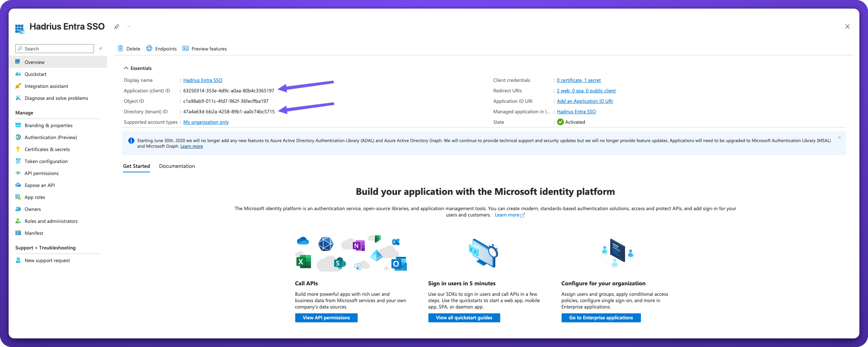The width and height of the screenshot is (868, 347).
Task: Click the Roles and administrators icon
Action: point(18,221)
